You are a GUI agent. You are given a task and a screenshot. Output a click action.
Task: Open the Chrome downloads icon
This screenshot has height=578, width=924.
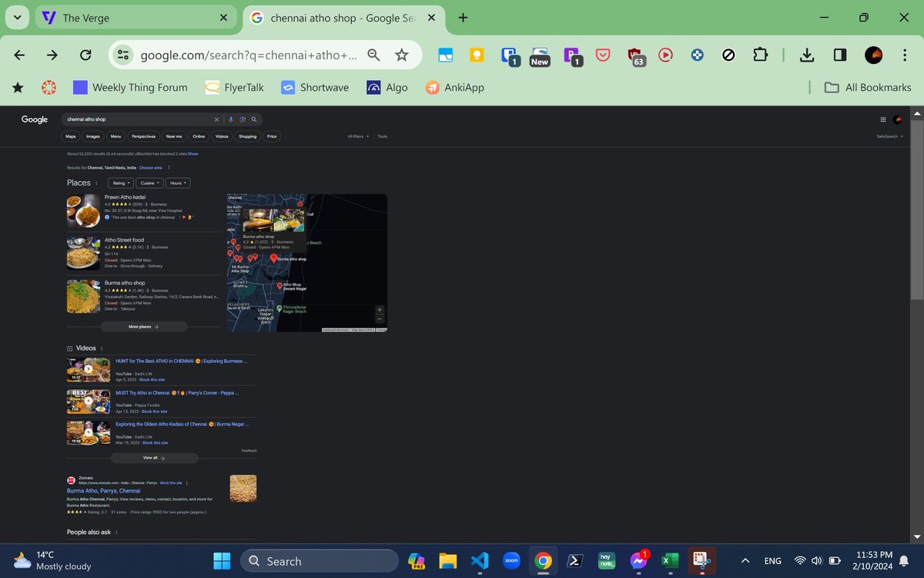point(807,55)
